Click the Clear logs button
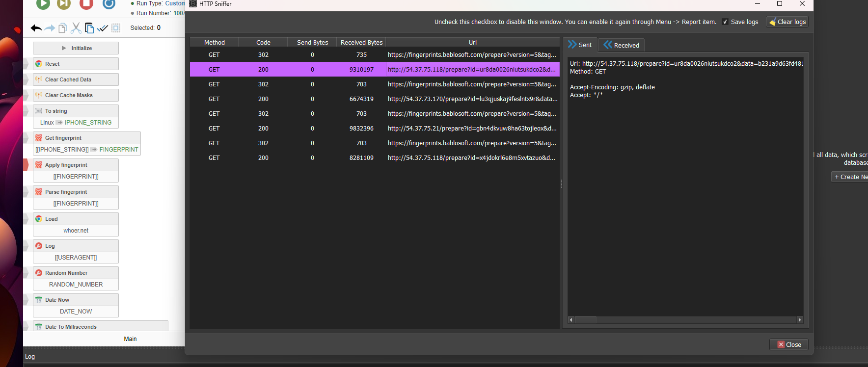This screenshot has height=367, width=868. click(787, 22)
